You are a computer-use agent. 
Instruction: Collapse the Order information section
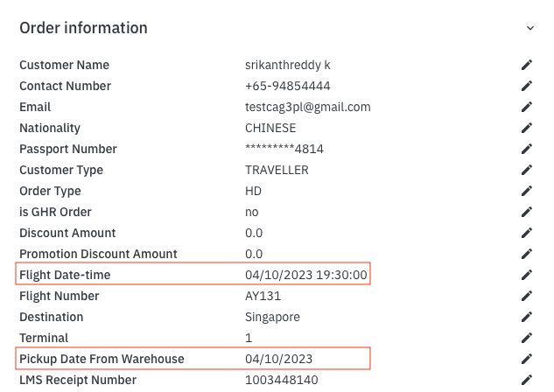[530, 28]
